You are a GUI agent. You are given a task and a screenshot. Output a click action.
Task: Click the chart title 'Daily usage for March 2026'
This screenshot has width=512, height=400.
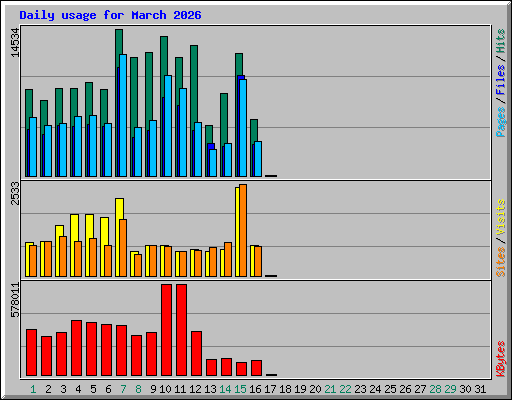click(110, 15)
